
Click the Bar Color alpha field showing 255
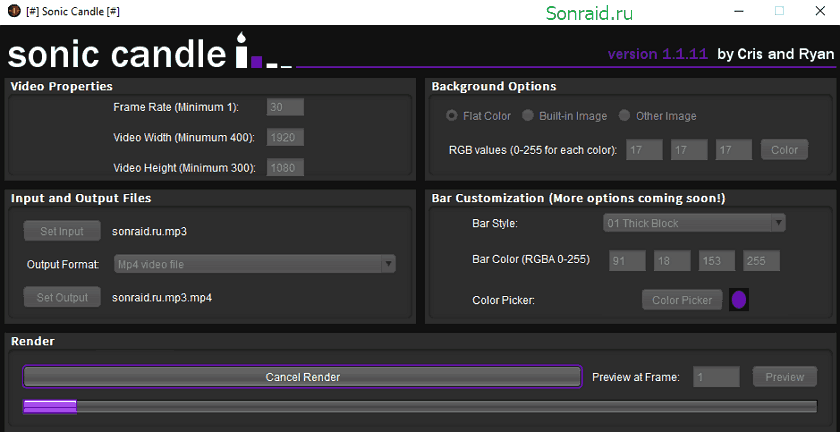pos(761,261)
